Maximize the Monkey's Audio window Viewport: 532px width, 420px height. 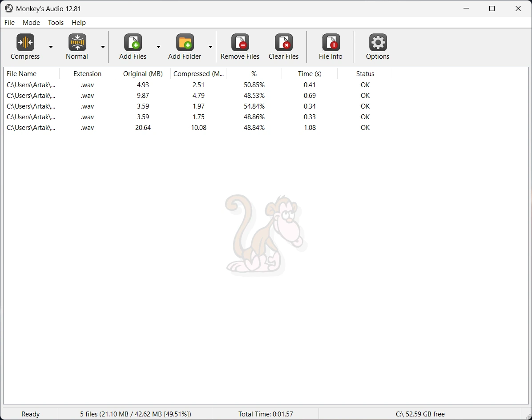(x=492, y=8)
